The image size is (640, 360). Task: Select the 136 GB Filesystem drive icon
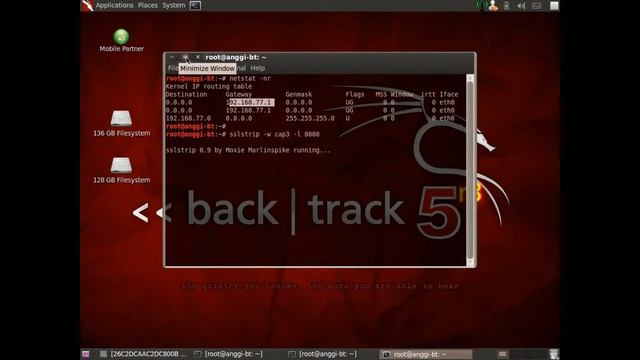[121, 123]
